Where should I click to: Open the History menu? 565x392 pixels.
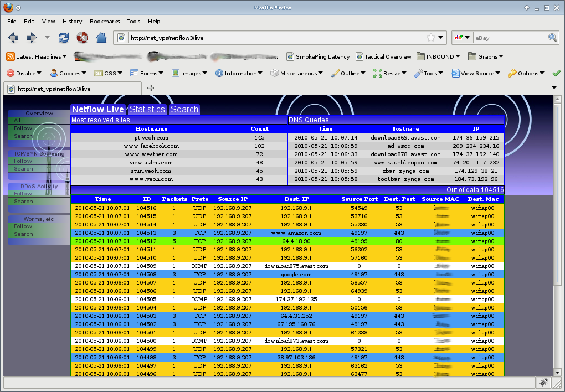72,21
